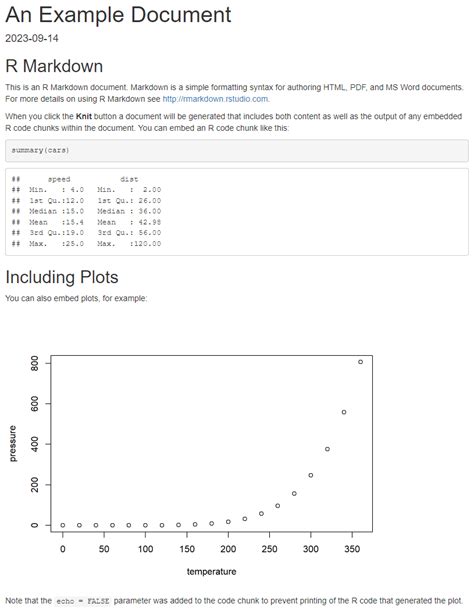
Task: Click the 2023-09-14 date text
Action: [x=32, y=38]
